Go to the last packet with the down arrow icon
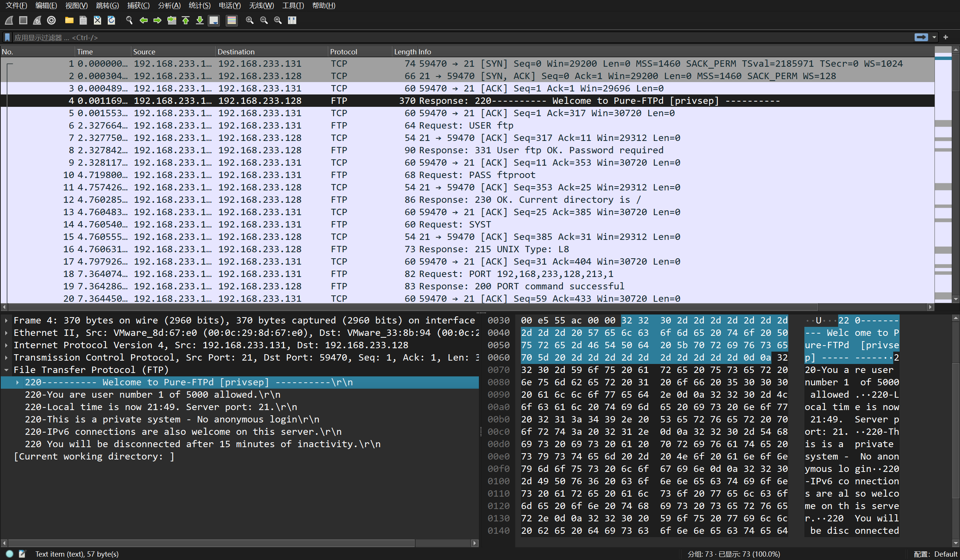The image size is (960, 560). tap(199, 20)
